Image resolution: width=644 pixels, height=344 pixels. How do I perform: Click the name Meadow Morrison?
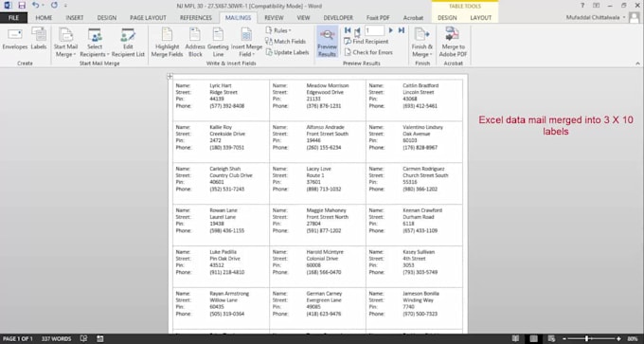328,85
